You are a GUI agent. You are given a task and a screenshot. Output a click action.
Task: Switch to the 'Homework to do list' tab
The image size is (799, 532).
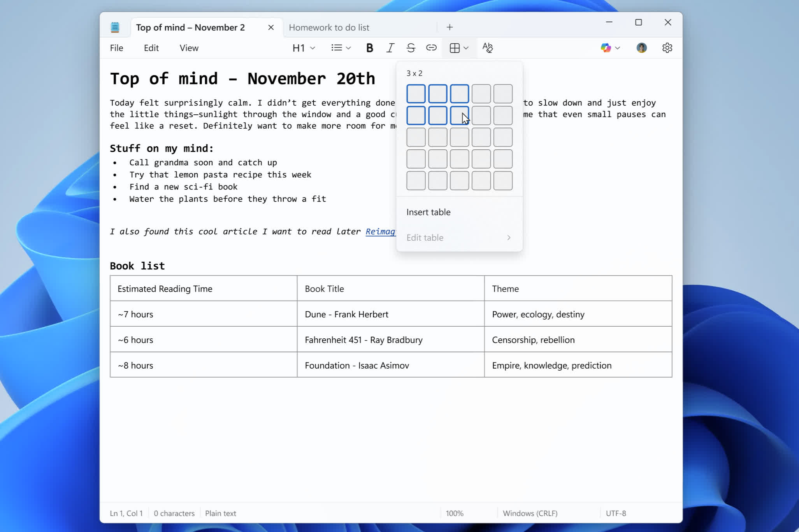click(329, 27)
